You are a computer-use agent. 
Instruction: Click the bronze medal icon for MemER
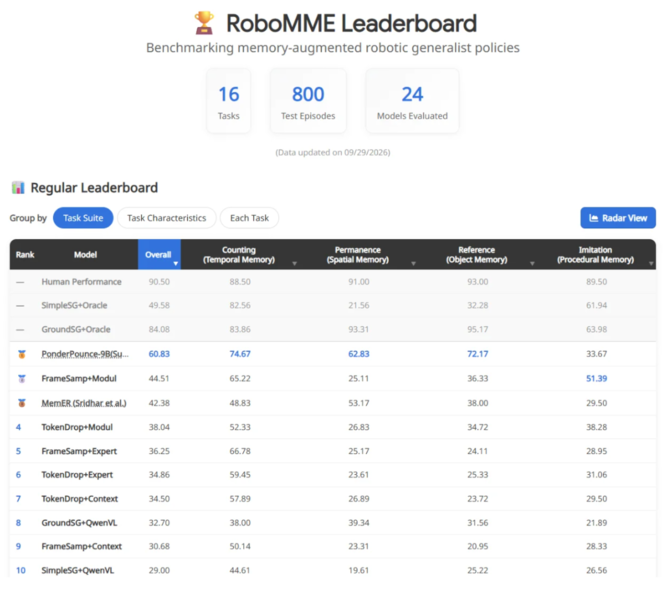[22, 403]
